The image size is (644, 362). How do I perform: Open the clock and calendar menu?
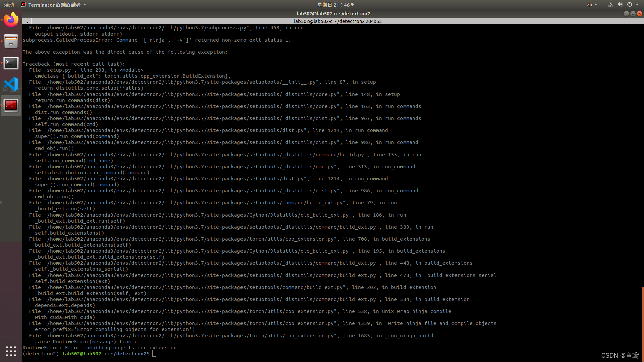(x=335, y=5)
